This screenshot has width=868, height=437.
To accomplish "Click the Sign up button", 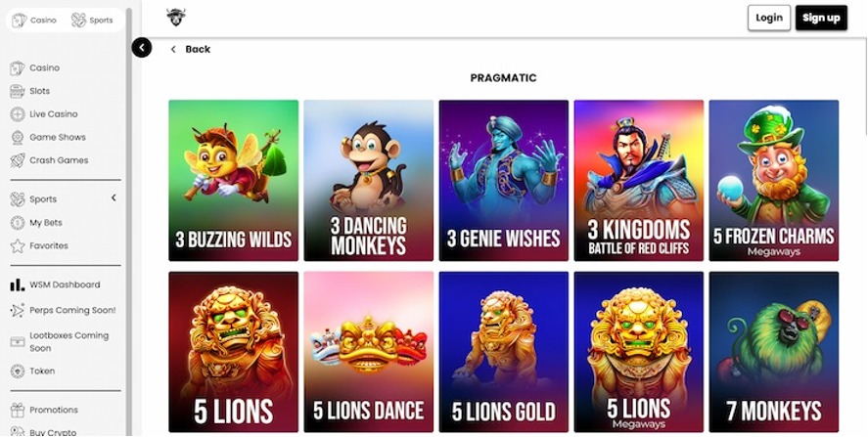I will 821,18.
